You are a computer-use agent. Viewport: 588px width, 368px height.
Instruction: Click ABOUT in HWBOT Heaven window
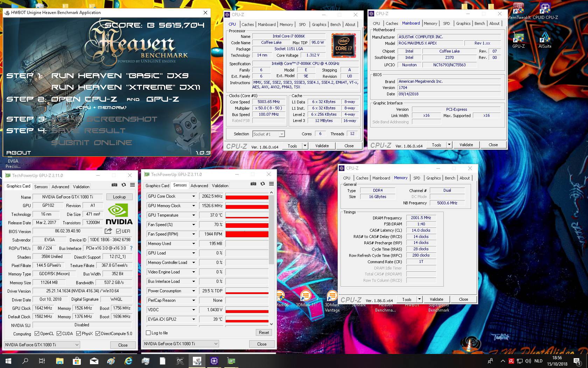19,153
